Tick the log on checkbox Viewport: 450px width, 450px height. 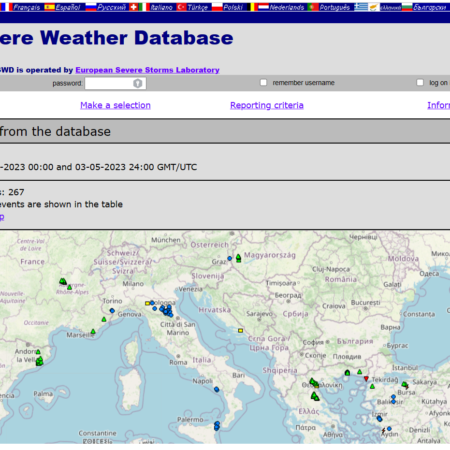pos(420,82)
